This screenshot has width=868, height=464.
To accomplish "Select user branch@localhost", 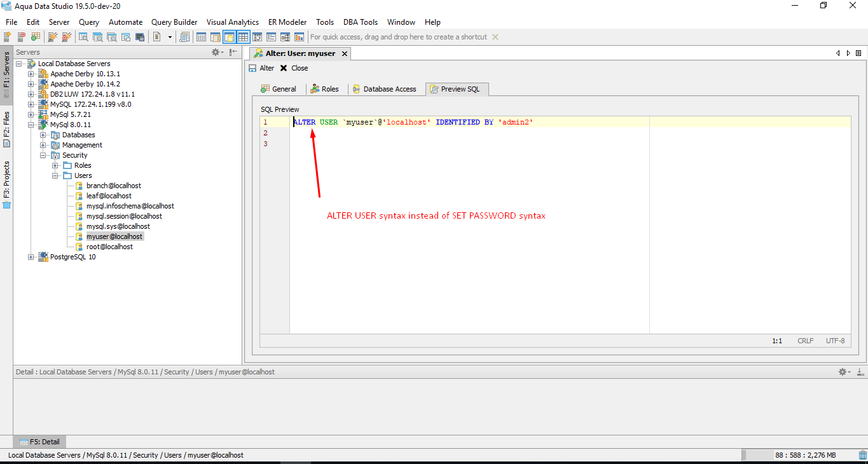I will click(114, 186).
